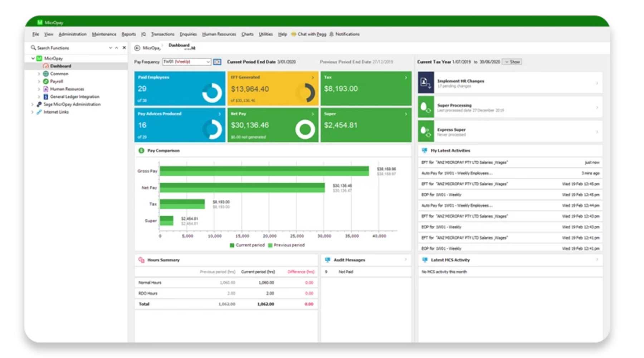This screenshot has width=644, height=358.
Task: Click the RDO Hours row
Action: [x=226, y=293]
